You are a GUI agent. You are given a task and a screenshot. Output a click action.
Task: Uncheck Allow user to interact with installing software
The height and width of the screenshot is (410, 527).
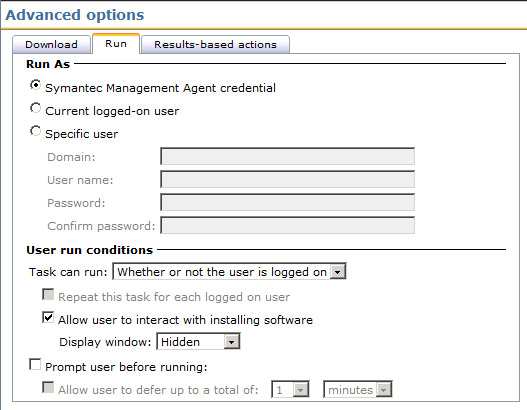pyautogui.click(x=48, y=317)
